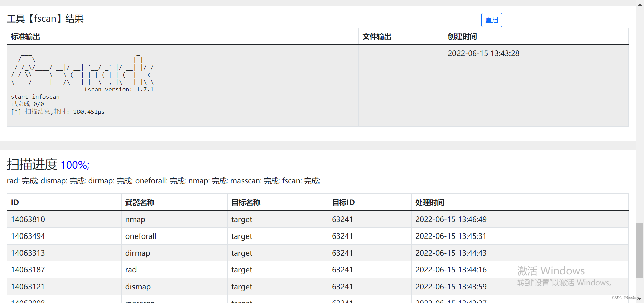The width and height of the screenshot is (644, 303).
Task: Click the 100% progress value
Action: click(75, 165)
